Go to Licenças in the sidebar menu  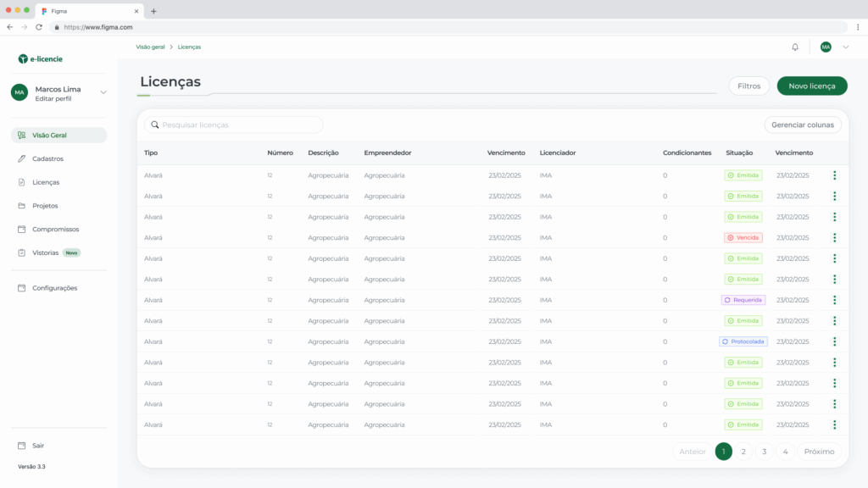tap(46, 182)
